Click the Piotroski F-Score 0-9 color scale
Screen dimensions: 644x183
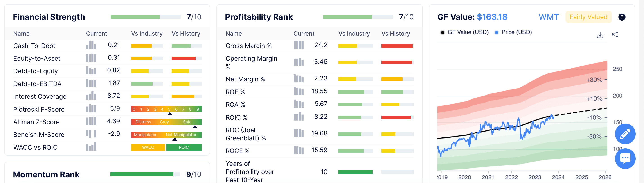166,109
